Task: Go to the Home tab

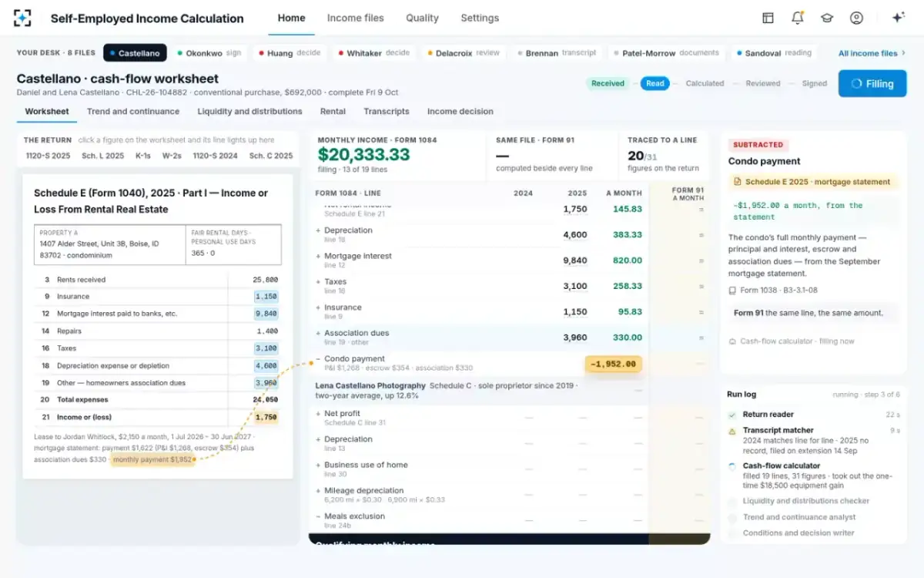Action: click(x=291, y=18)
